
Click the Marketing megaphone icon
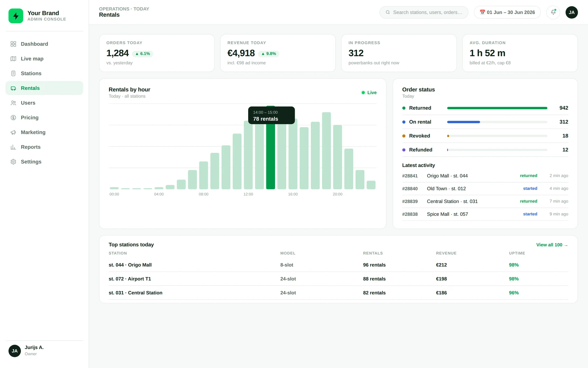point(13,132)
